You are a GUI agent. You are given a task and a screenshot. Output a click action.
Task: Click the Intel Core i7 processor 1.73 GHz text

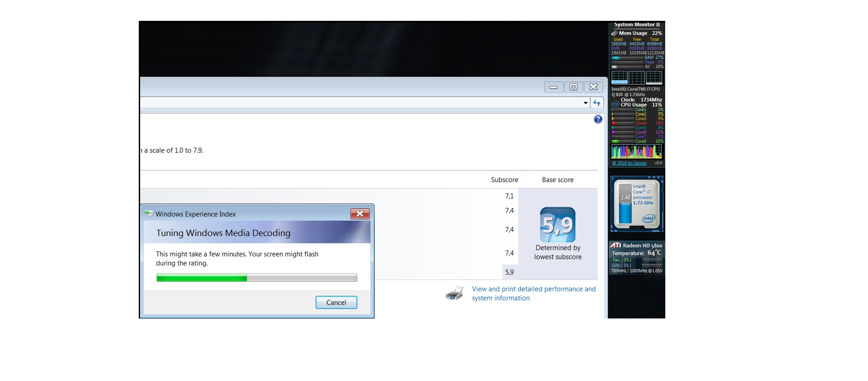(643, 195)
